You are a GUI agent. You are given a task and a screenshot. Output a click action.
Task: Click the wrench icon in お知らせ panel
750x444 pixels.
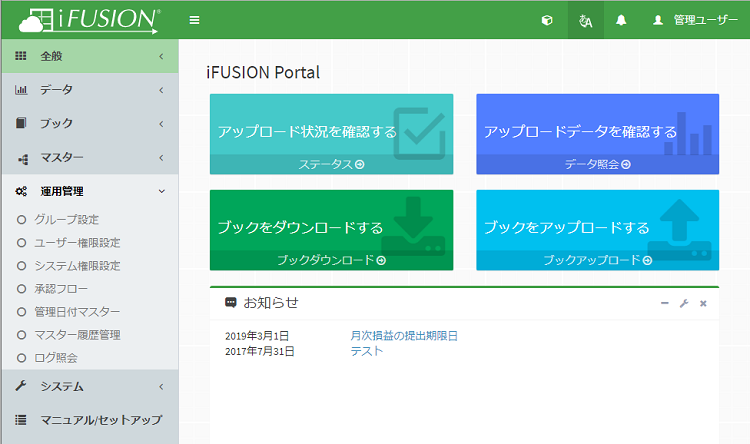tap(684, 303)
